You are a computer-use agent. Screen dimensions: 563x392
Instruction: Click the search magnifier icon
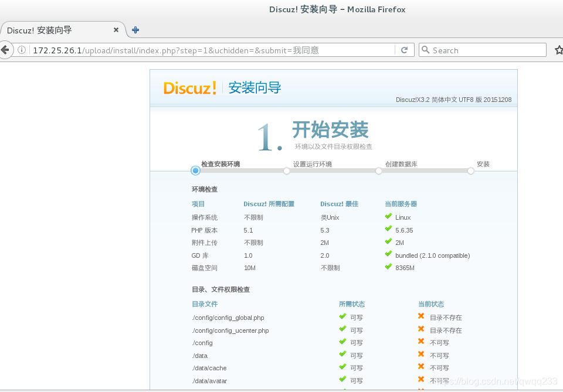coord(426,50)
